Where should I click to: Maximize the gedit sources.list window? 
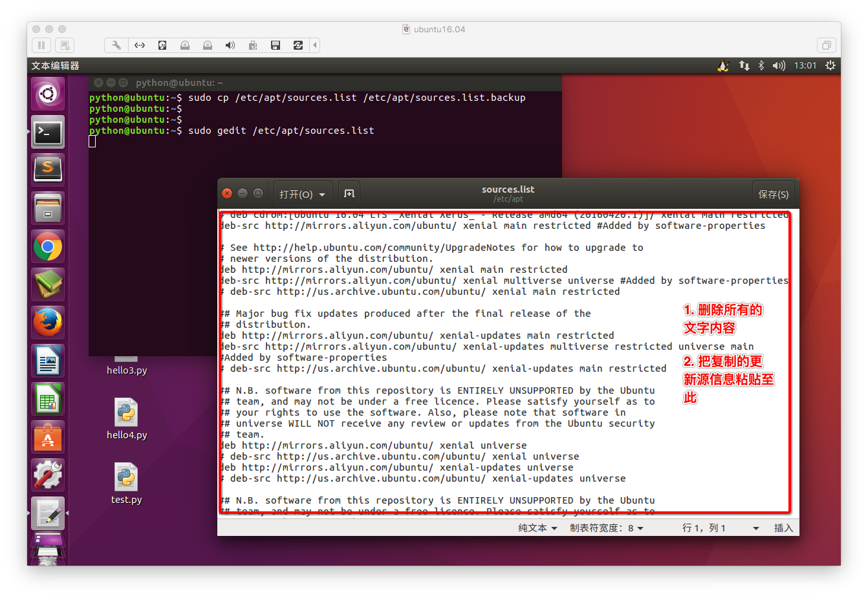258,193
